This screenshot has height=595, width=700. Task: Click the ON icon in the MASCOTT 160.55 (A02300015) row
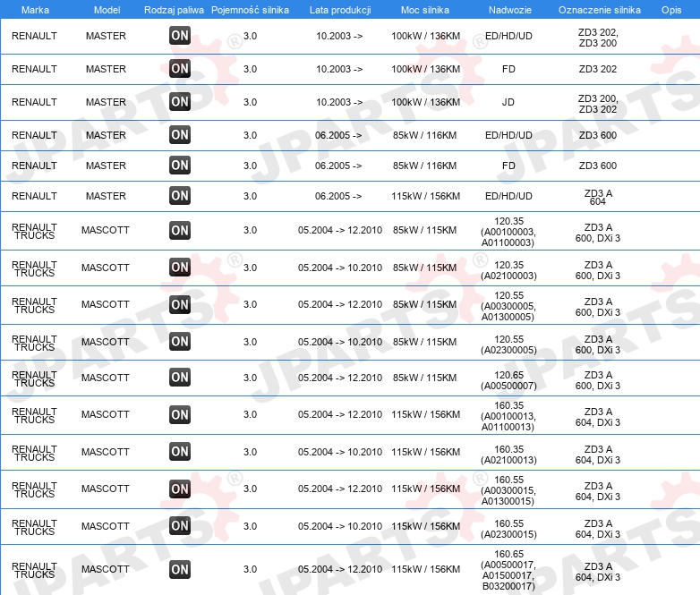pos(180,526)
